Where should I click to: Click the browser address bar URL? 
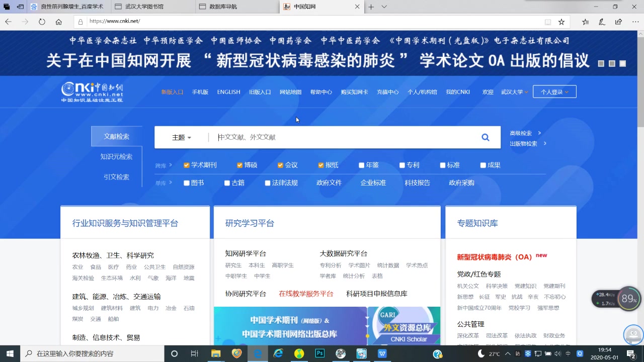click(x=115, y=21)
